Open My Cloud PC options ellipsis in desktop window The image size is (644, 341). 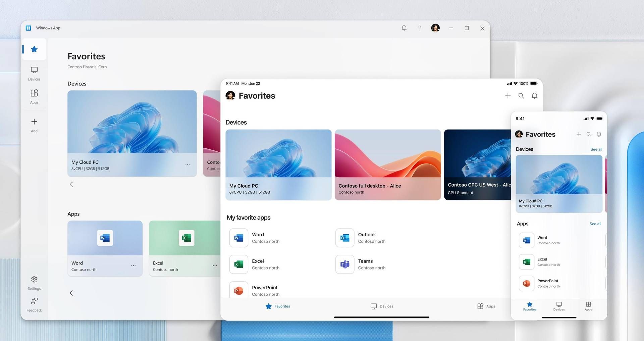pos(187,165)
